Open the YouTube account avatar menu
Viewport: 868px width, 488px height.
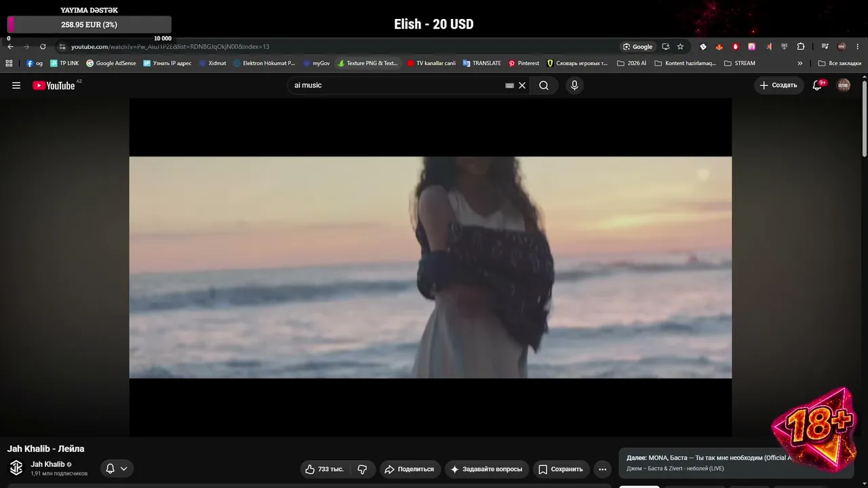[844, 85]
